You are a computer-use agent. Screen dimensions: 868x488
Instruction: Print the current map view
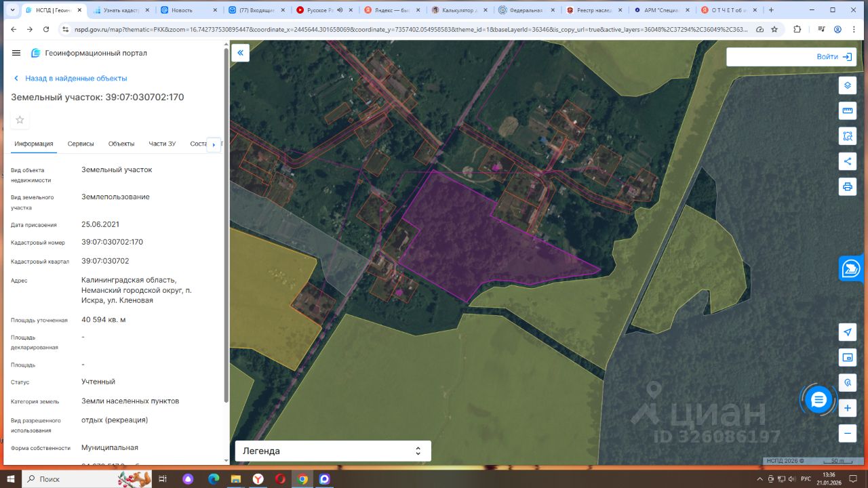(847, 186)
